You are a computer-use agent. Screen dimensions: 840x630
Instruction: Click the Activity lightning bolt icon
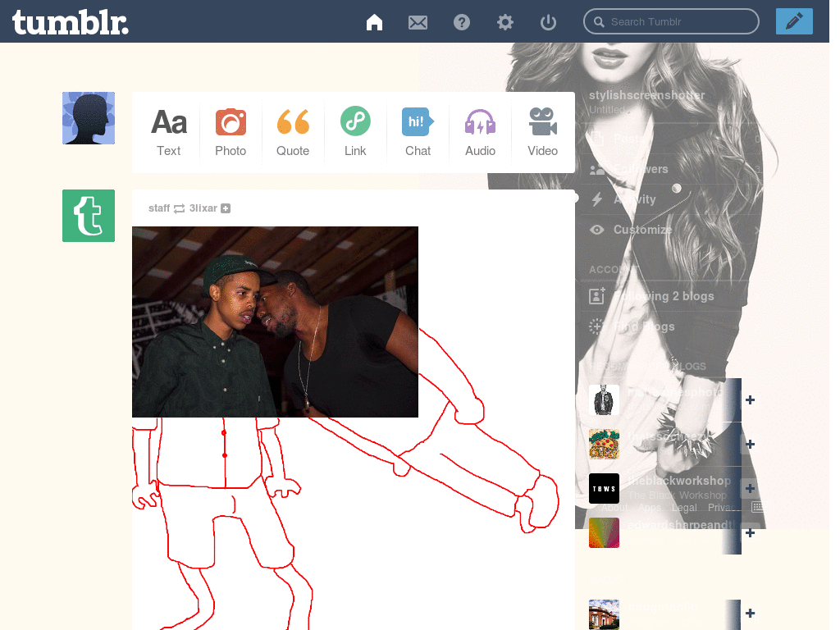[x=597, y=199]
